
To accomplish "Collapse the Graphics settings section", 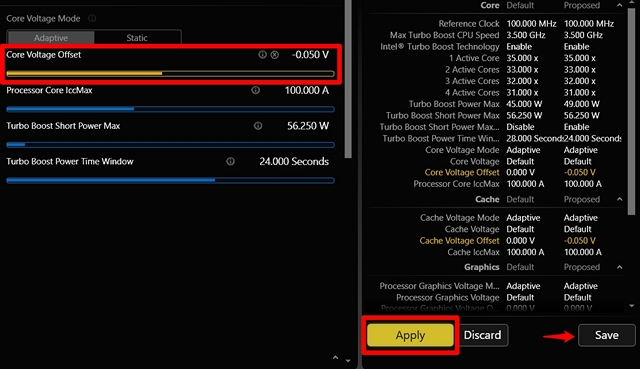I will coord(620,267).
